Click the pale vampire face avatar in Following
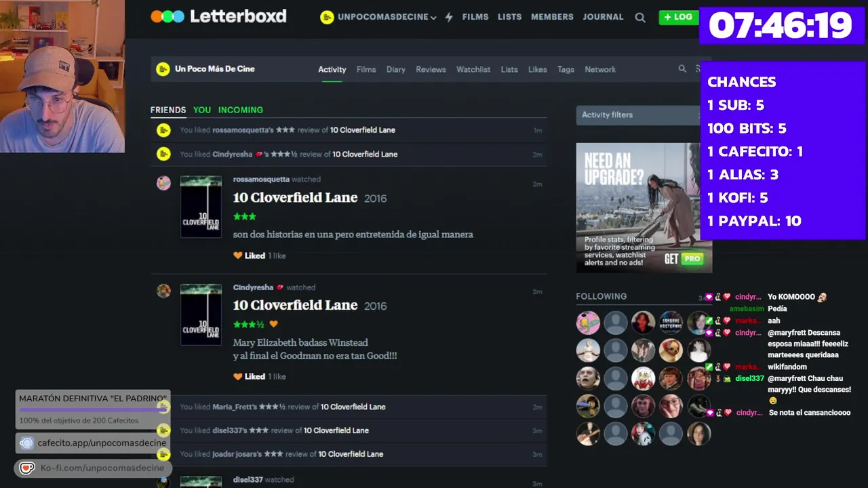Viewport: 868px width, 488px height. pyautogui.click(x=588, y=378)
